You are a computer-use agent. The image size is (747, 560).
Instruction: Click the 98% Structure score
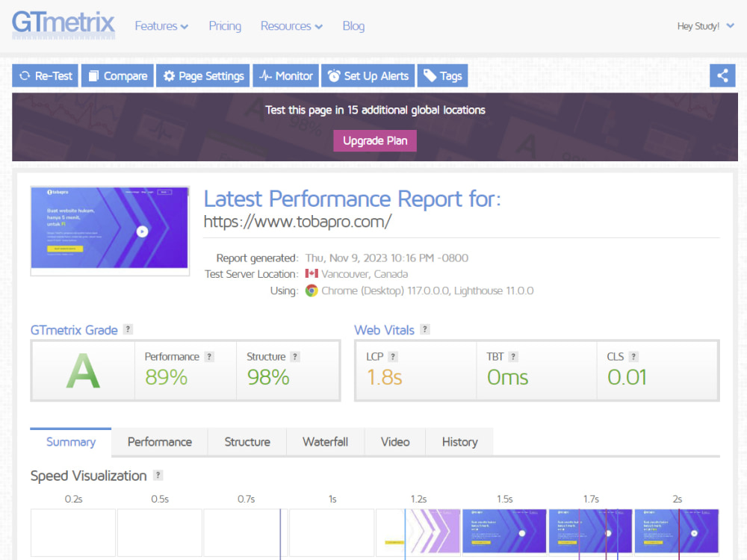[268, 377]
